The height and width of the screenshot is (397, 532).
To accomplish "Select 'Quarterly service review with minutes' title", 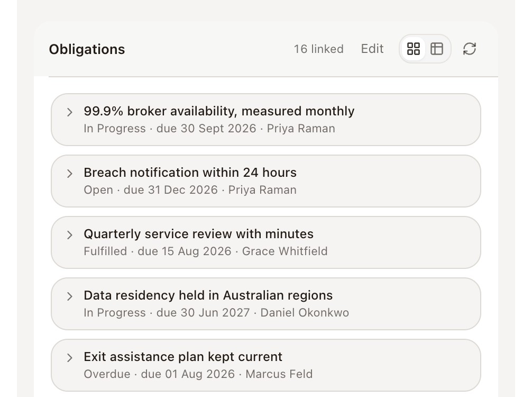I will (x=198, y=234).
